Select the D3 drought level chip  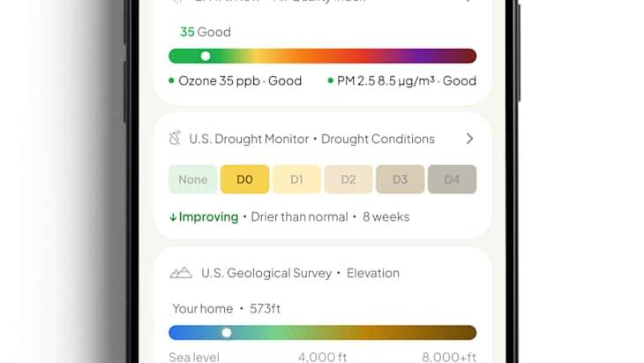pyautogui.click(x=400, y=179)
